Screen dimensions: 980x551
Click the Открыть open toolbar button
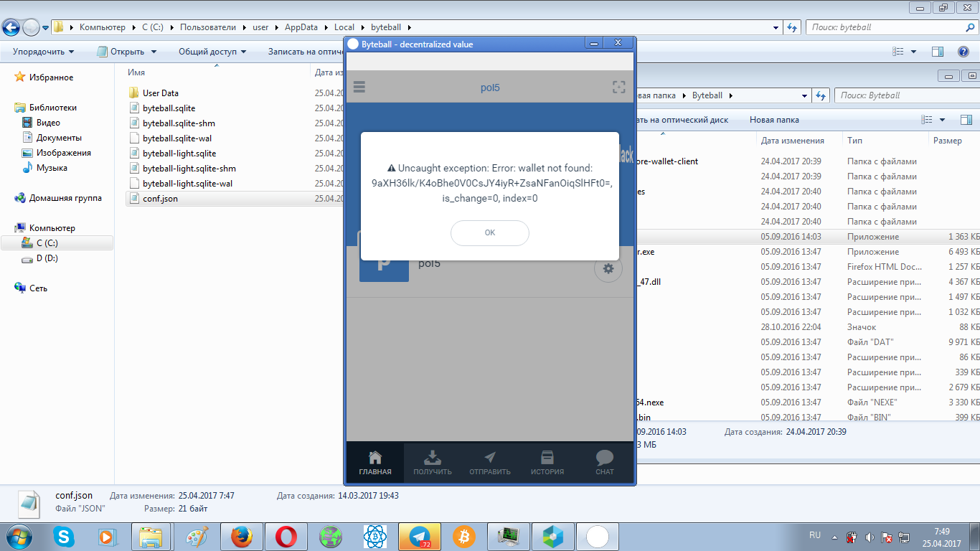[127, 52]
